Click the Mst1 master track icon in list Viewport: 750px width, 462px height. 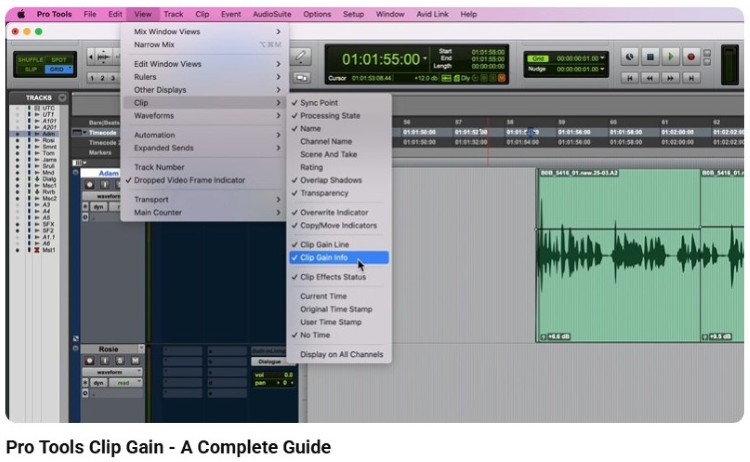coord(37,250)
